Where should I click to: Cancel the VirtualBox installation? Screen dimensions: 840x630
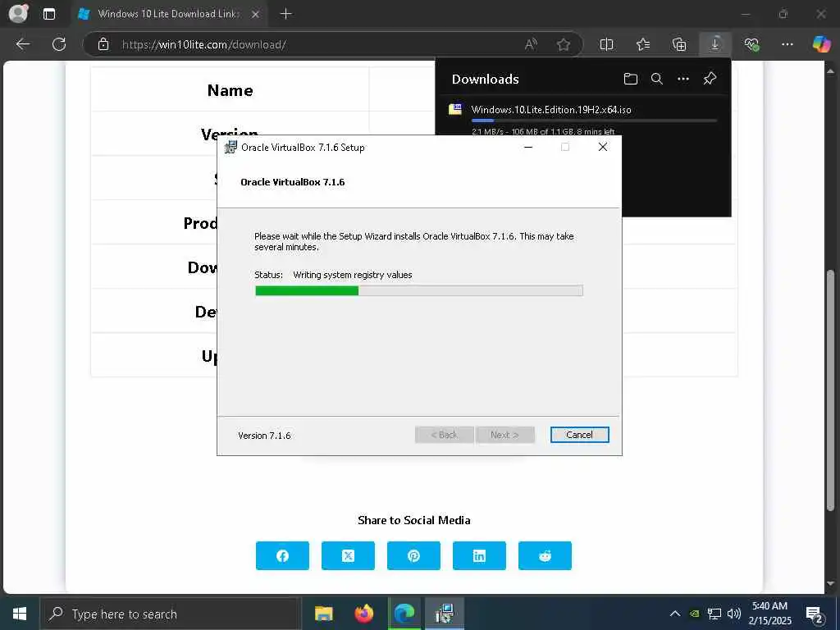tap(580, 435)
